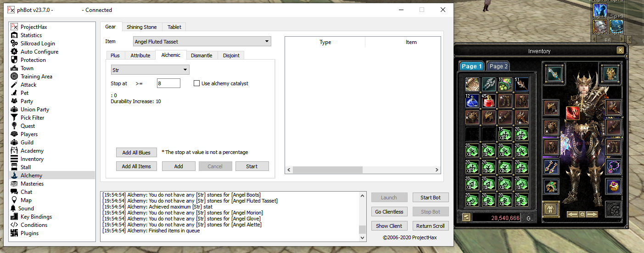Open the Plugins section in the sidebar
Viewport: 644px width, 253px height.
[x=29, y=233]
